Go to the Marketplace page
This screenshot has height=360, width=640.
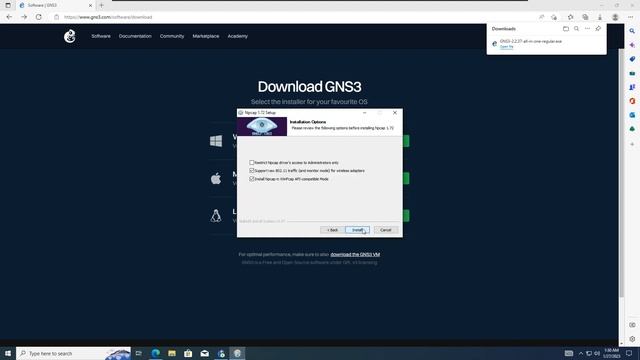(x=206, y=36)
